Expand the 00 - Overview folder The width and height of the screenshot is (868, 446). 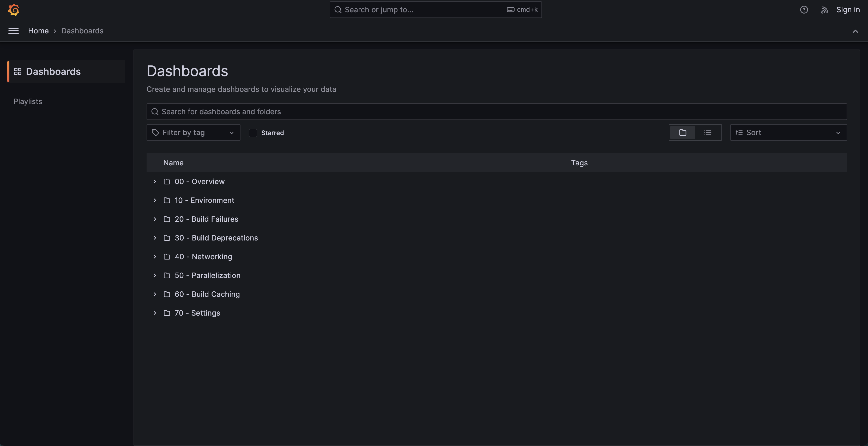[155, 181]
